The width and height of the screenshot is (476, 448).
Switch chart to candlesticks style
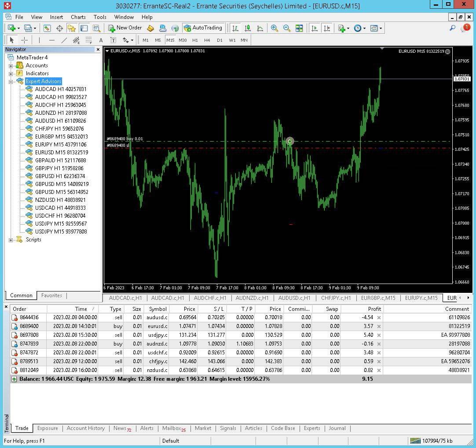(x=248, y=28)
